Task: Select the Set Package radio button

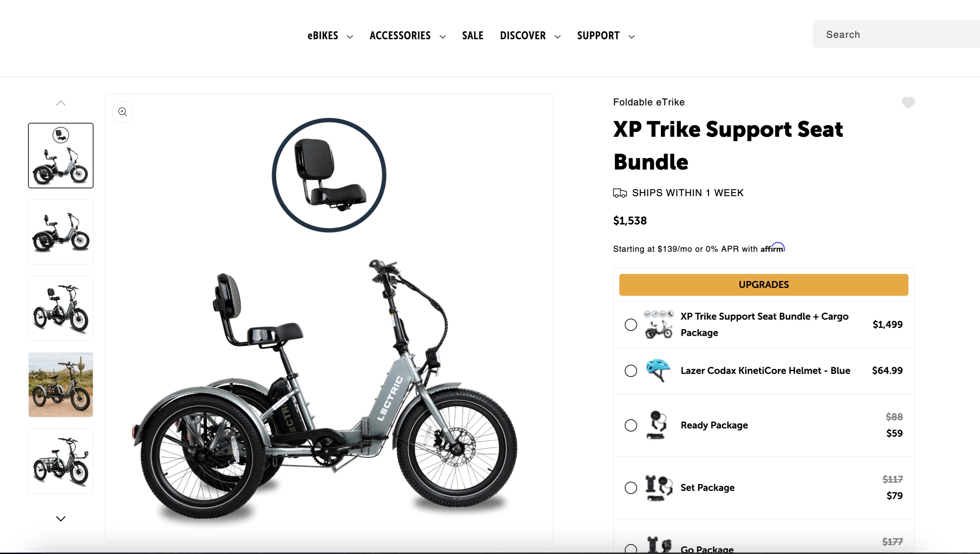Action: (x=631, y=488)
